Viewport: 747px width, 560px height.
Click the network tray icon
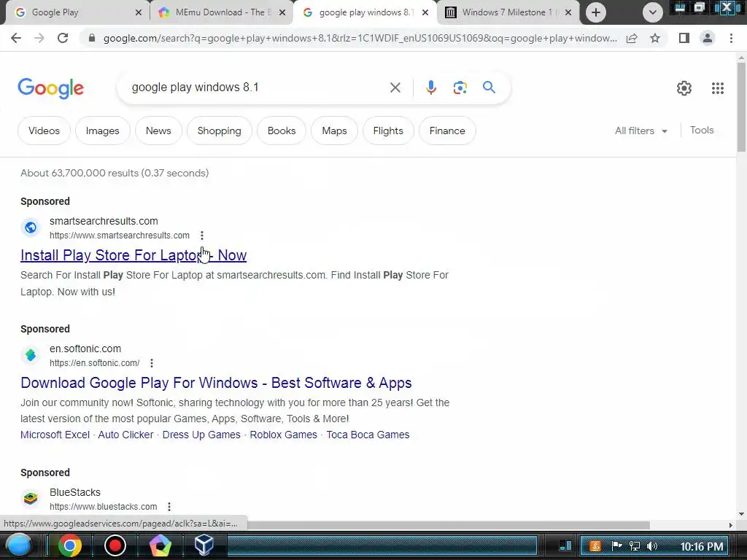635,546
